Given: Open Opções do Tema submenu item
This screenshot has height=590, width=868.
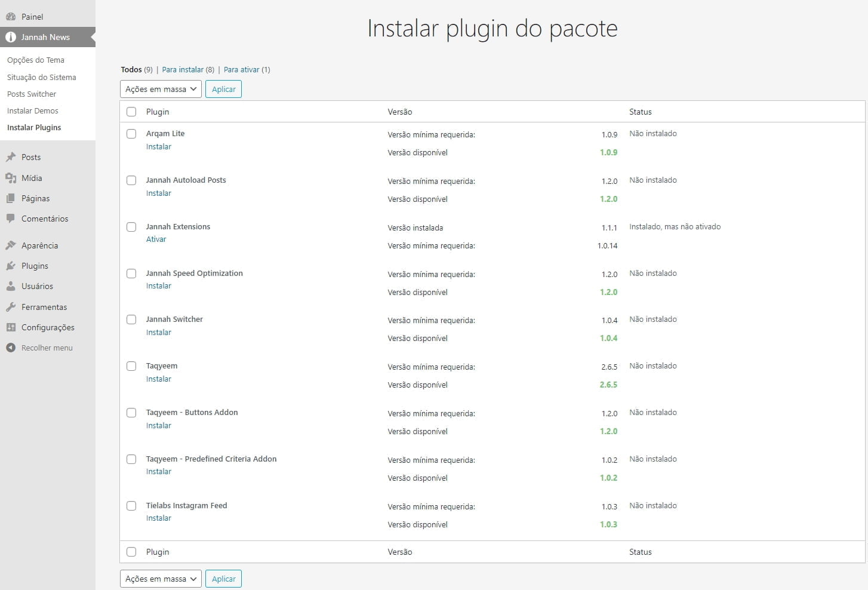Looking at the screenshot, I should pyautogui.click(x=36, y=60).
